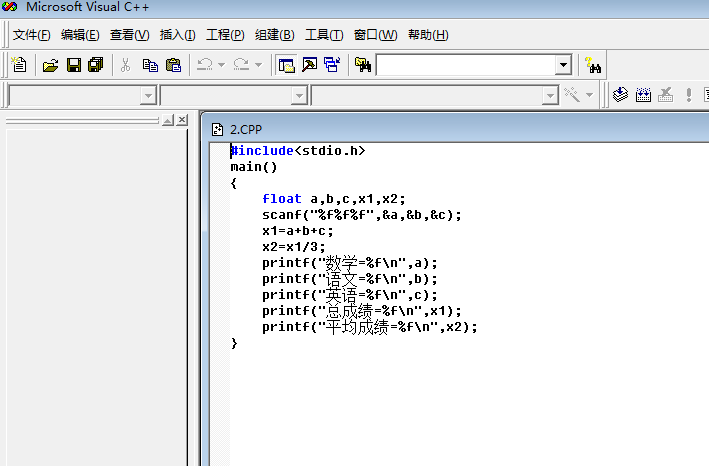Click the printf 平均成绩 code line
The width and height of the screenshot is (709, 466).
[x=369, y=327]
